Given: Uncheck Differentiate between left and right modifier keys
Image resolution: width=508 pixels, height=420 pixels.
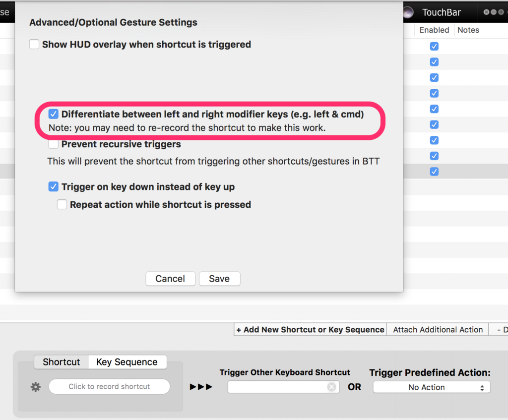Looking at the screenshot, I should click(54, 114).
